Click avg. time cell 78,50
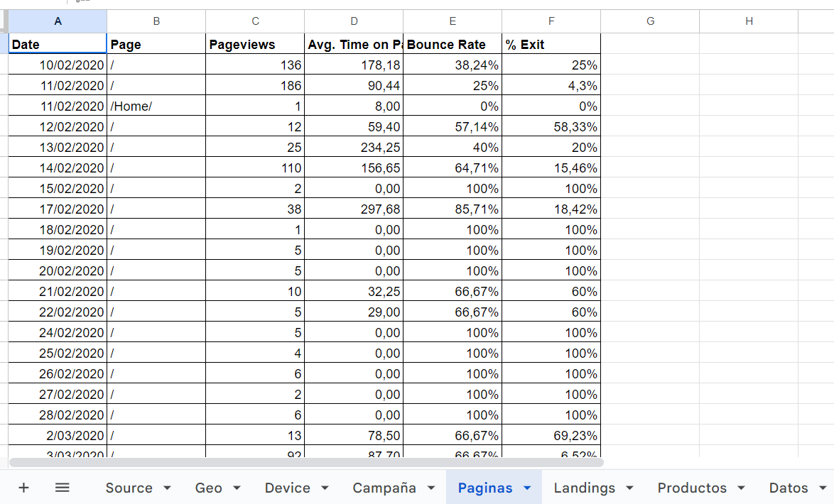 coord(354,435)
